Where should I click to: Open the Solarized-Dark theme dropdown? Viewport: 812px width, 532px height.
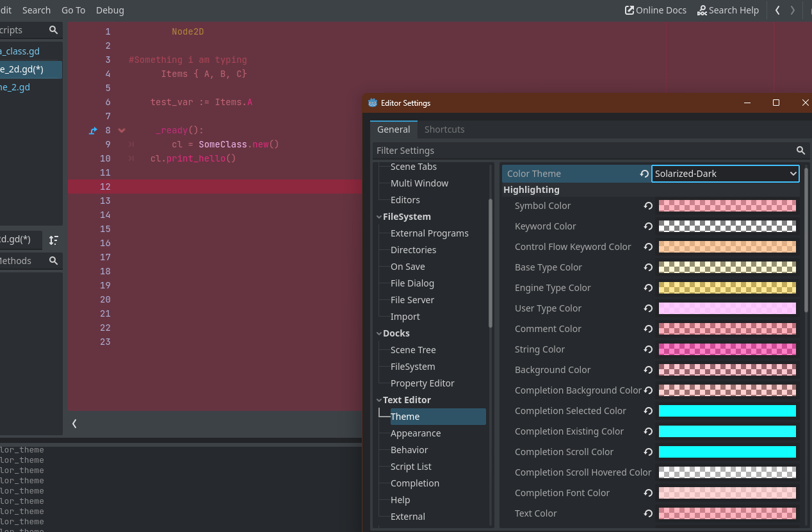click(725, 173)
